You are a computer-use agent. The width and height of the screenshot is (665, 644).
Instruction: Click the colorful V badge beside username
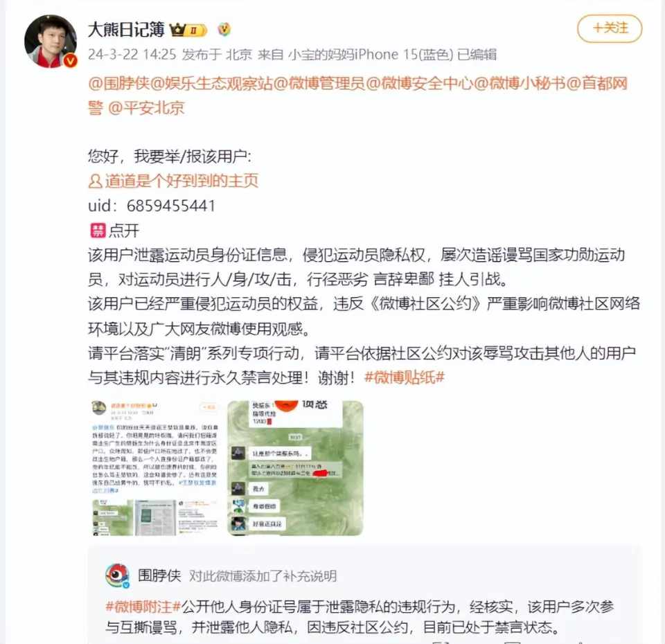(224, 29)
